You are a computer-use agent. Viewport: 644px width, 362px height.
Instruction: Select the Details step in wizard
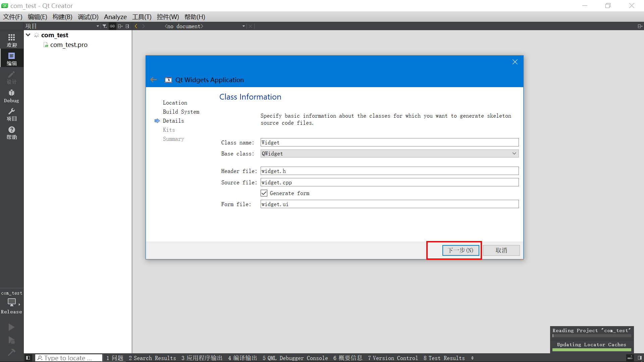(x=173, y=121)
